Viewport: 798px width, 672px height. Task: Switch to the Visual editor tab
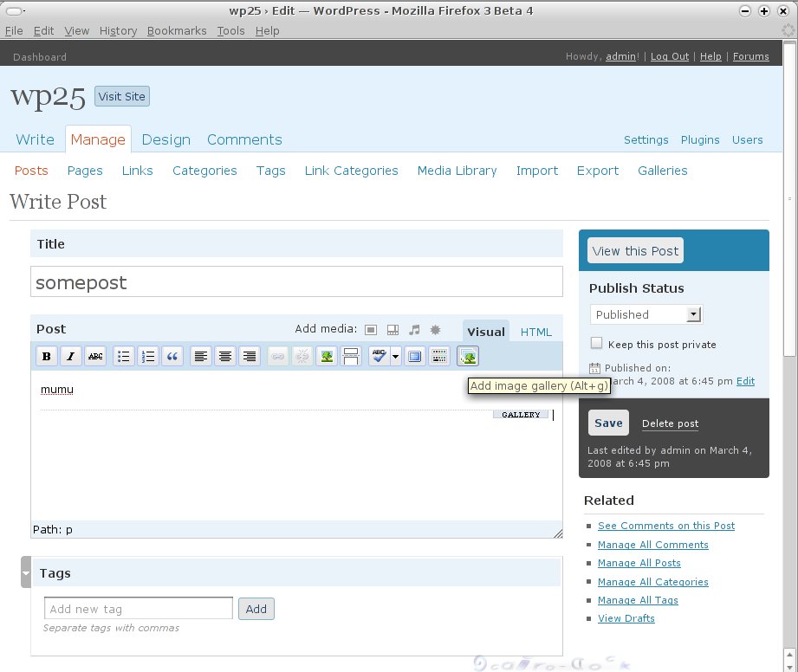click(x=486, y=332)
